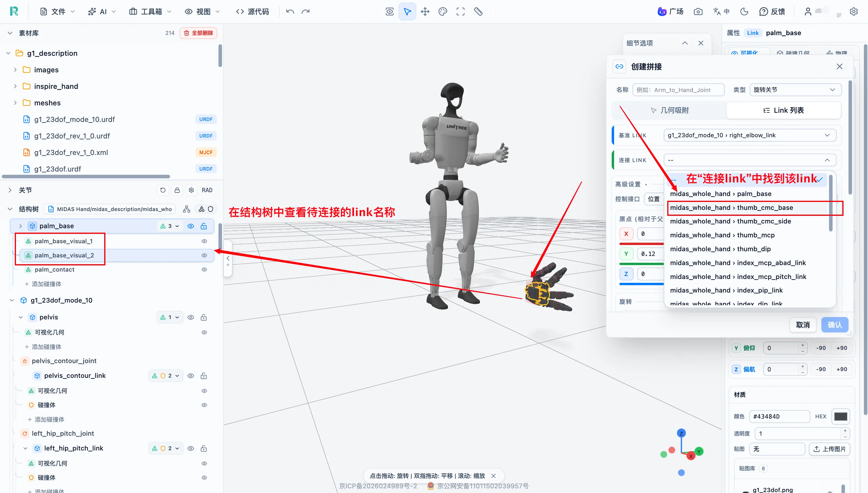Click 取消 in the create joint dialog
The image size is (868, 493).
coord(803,325)
